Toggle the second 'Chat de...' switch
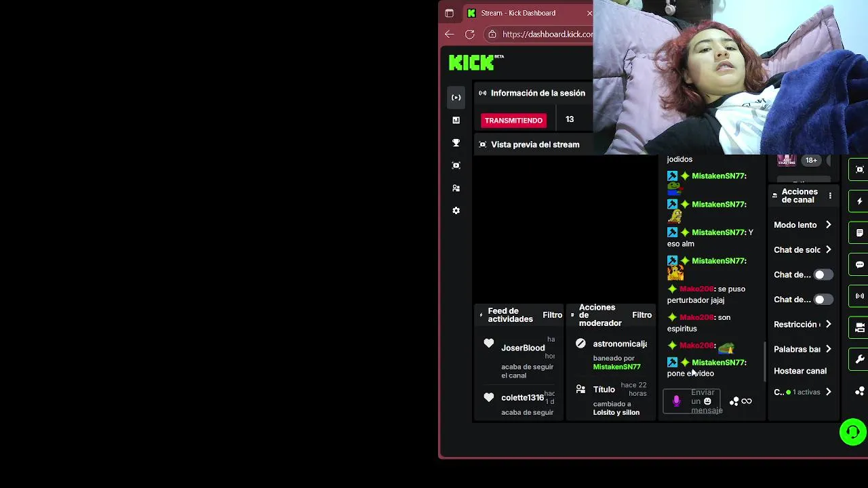The height and width of the screenshot is (488, 868). click(823, 300)
